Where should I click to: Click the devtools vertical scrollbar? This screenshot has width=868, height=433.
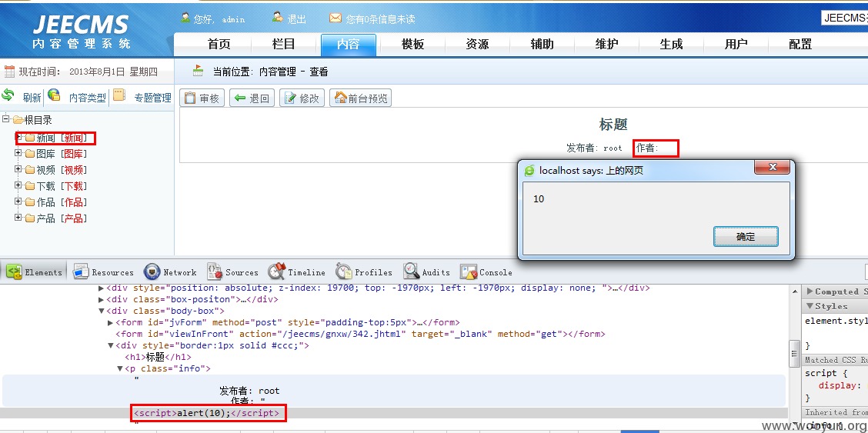[794, 354]
